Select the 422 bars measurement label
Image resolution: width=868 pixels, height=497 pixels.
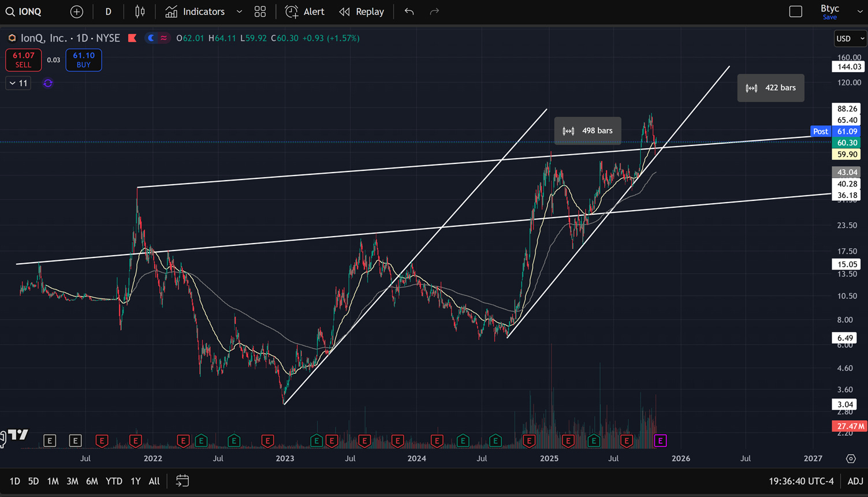pyautogui.click(x=771, y=88)
